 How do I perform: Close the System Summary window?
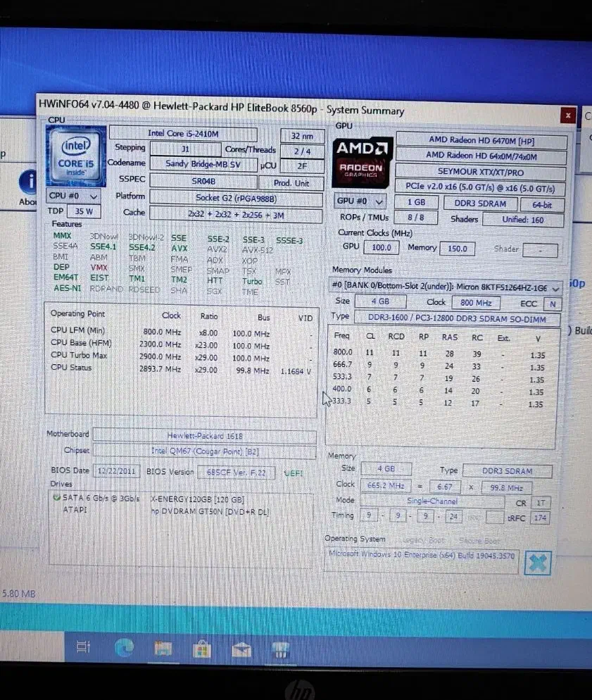[567, 115]
